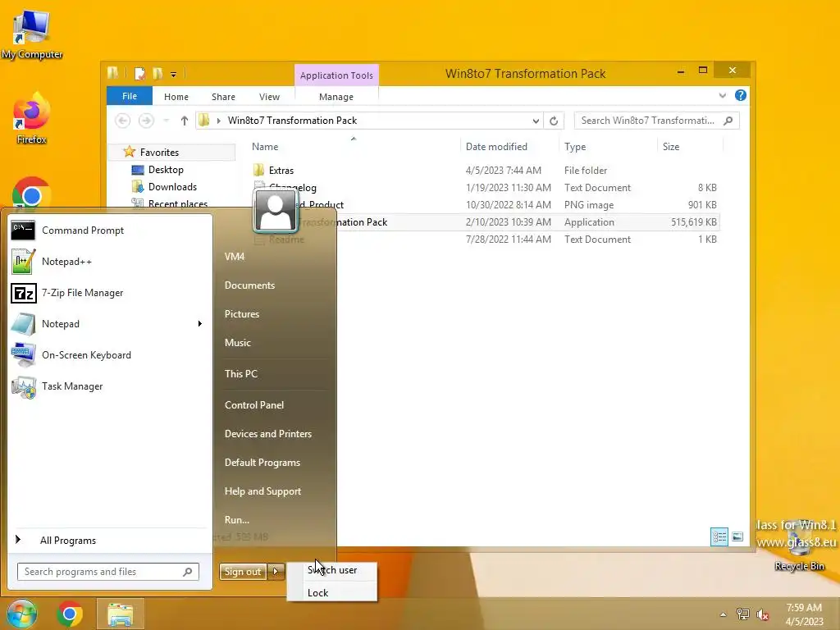Open the network tray icon
Viewport: 840px width, 630px height.
[x=743, y=614]
